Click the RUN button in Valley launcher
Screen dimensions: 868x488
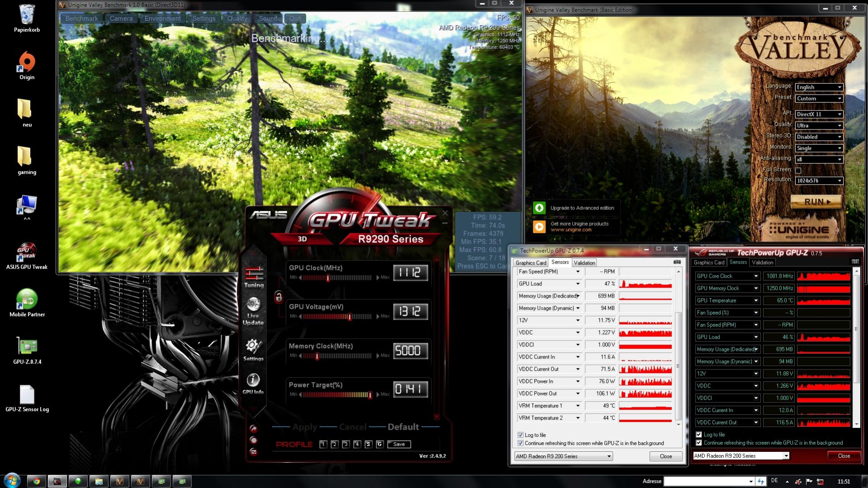pos(816,202)
